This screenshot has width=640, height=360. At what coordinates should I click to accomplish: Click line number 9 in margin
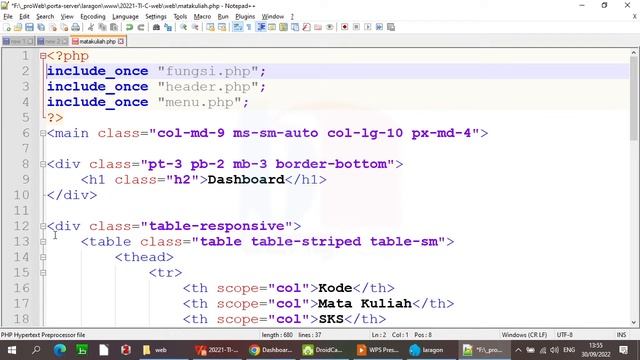pos(26,180)
